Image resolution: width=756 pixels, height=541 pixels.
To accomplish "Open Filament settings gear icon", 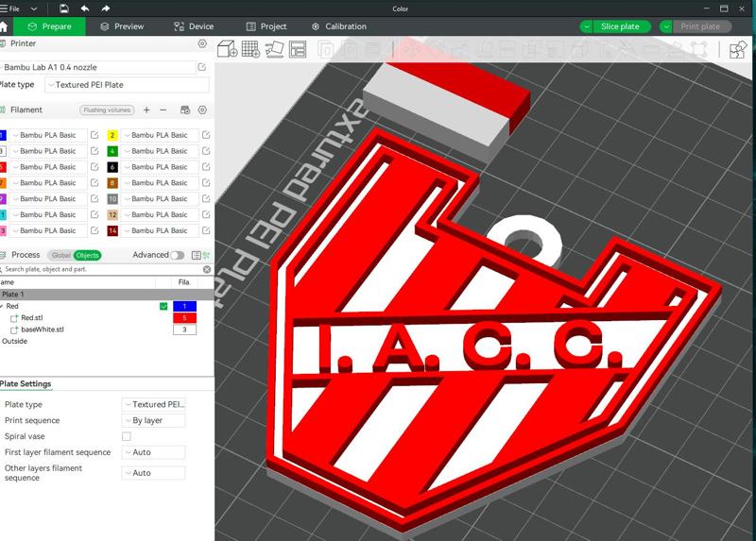I will [x=202, y=110].
